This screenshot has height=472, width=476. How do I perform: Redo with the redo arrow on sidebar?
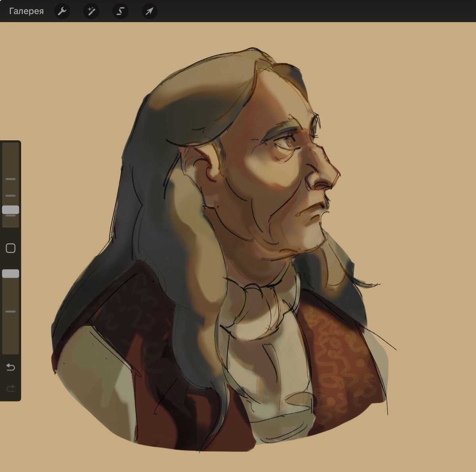pyautogui.click(x=11, y=388)
